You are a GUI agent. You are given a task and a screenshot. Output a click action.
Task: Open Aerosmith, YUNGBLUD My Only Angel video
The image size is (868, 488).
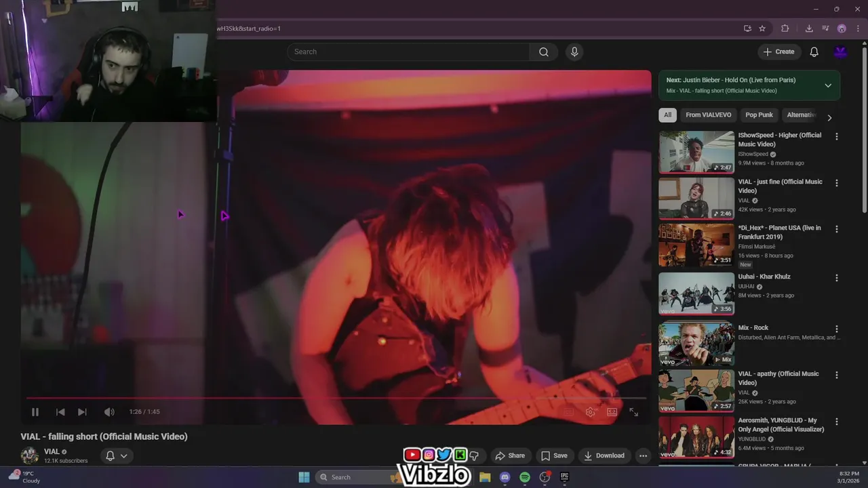696,437
